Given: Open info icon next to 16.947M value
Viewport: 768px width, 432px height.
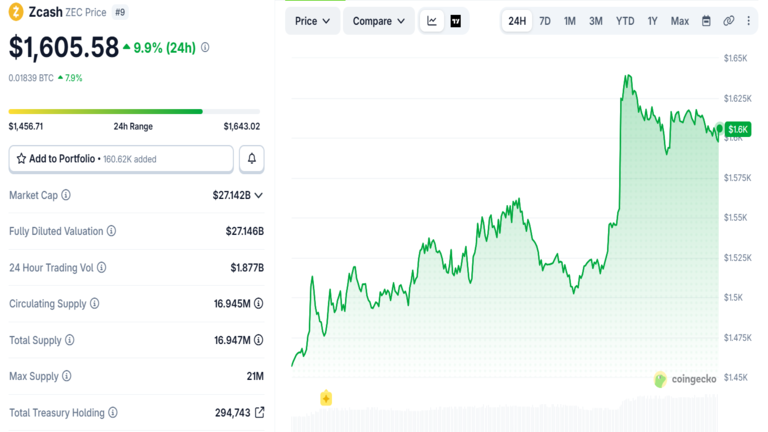Looking at the screenshot, I should 259,340.
